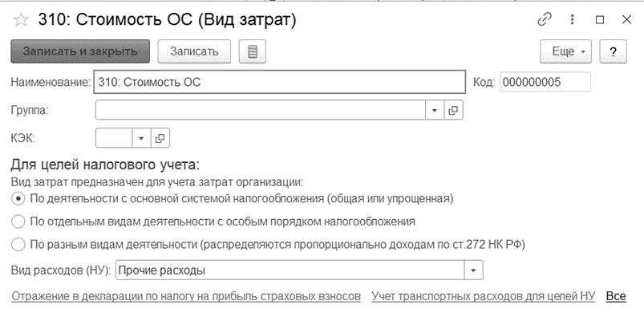Viewport: 644px width, 313px height.
Task: Click the Вид расходов (НУ) field Прочие расходы
Action: point(290,270)
